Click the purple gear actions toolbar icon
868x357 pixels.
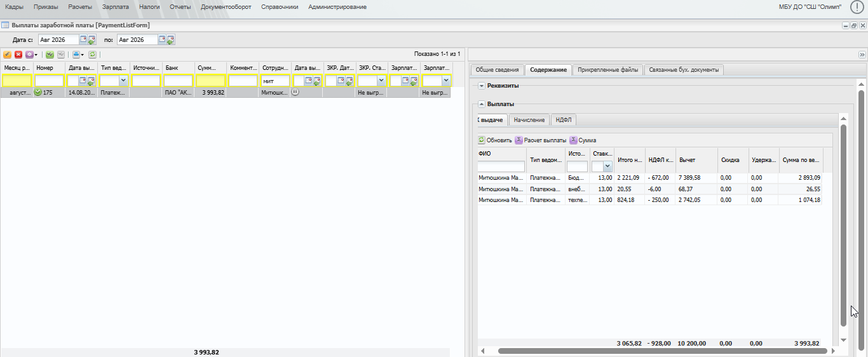[29, 55]
